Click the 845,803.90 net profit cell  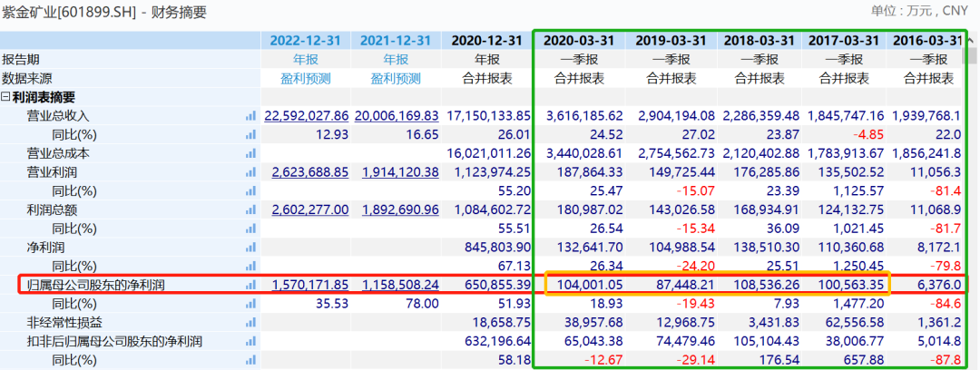(498, 248)
